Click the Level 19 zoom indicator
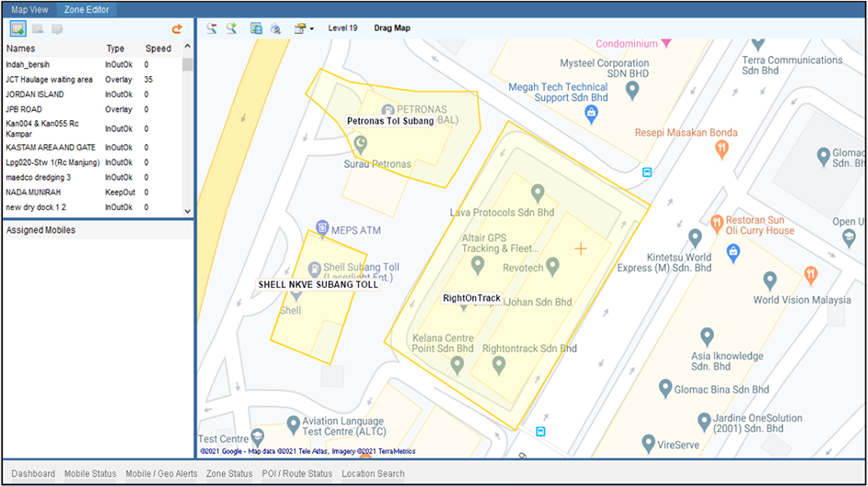The height and width of the screenshot is (486, 868). click(342, 28)
